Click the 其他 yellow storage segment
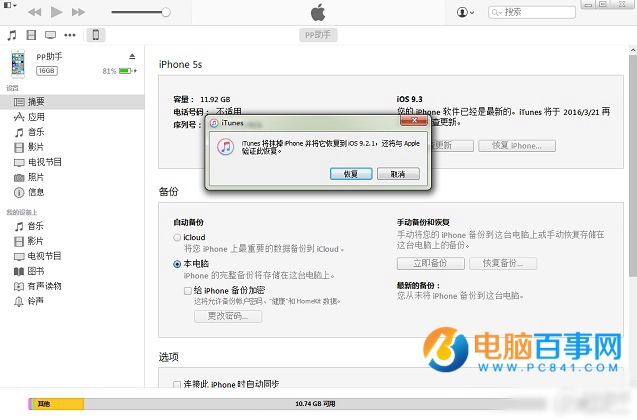 pos(58,404)
